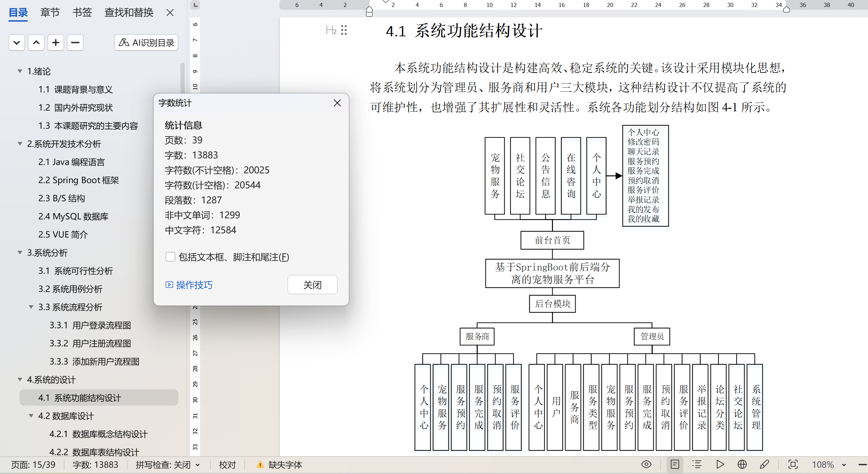868x474 pixels.
Task: Click the drag handle dots beside the H2 heading
Action: point(344,30)
